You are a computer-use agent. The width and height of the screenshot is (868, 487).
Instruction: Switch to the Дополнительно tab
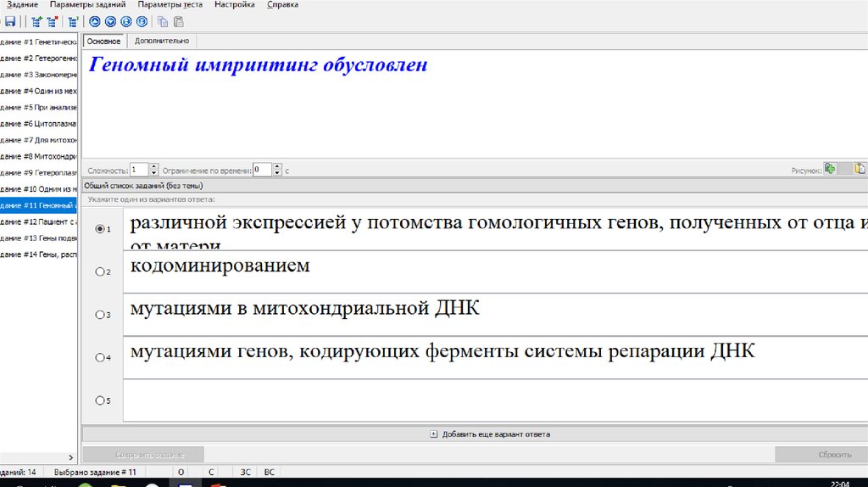[162, 41]
